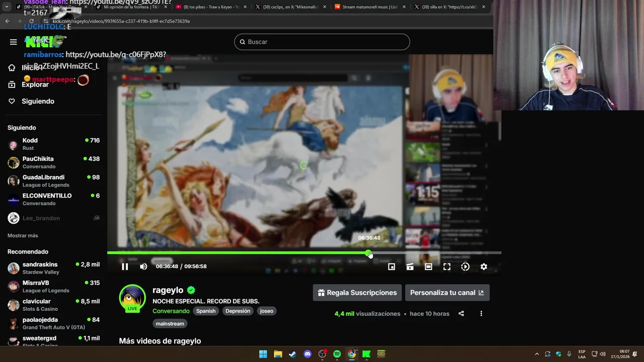
Task: Click the cast/clip icon in player controls
Action: (x=410, y=266)
